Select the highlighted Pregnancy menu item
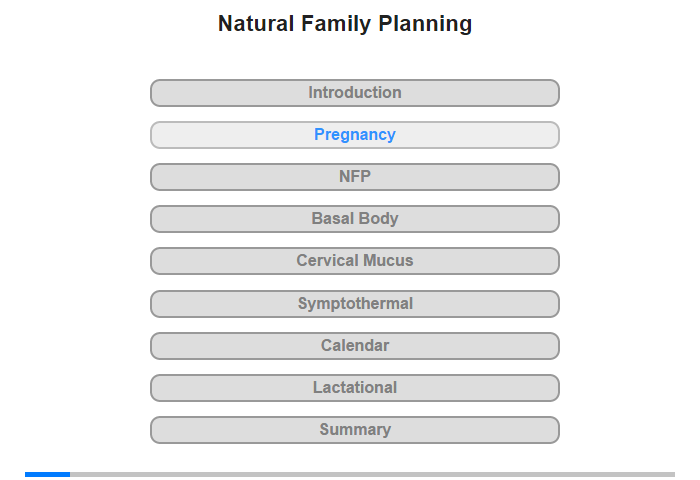 tap(354, 135)
